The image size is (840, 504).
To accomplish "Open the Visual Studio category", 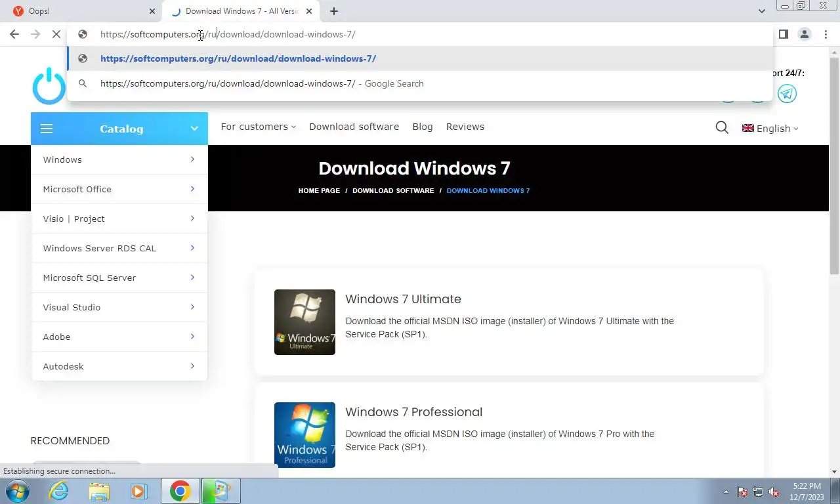I will [x=119, y=307].
